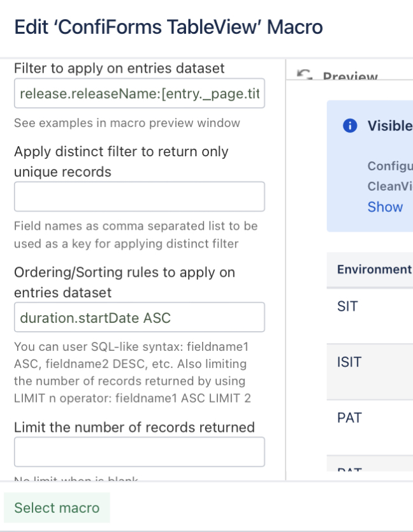
Task: Click the filter expression input field
Action: click(139, 93)
